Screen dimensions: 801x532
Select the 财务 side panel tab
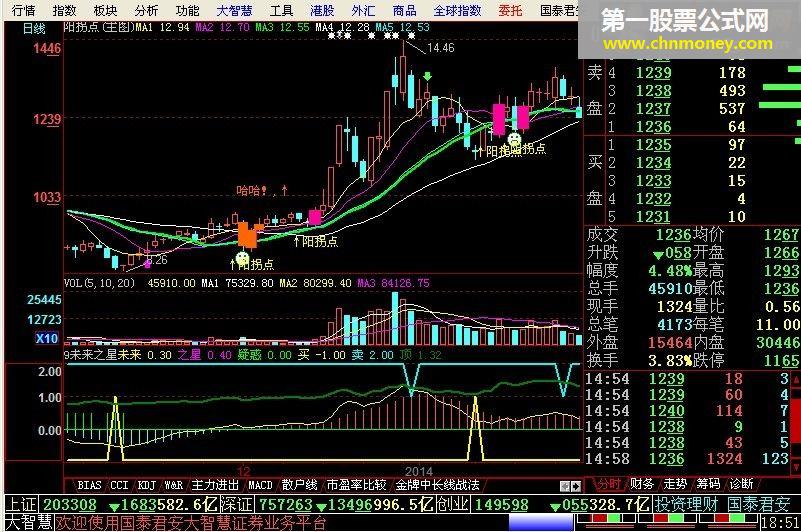pos(642,483)
